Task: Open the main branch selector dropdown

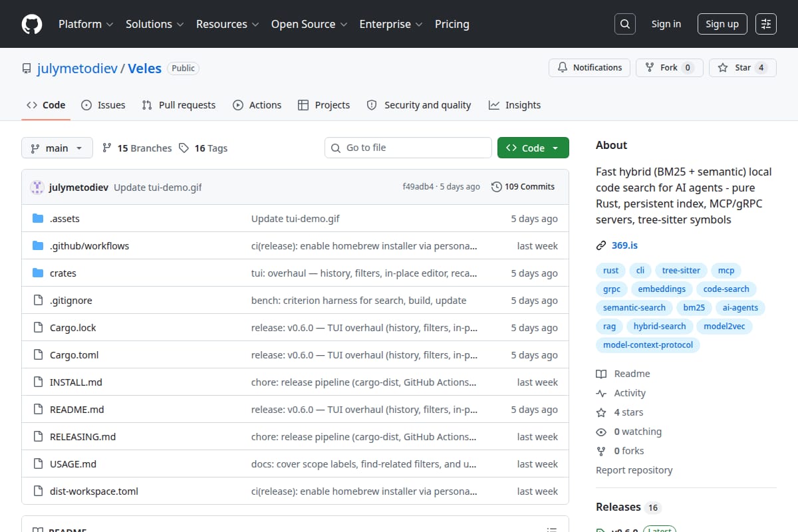Action: pos(57,148)
